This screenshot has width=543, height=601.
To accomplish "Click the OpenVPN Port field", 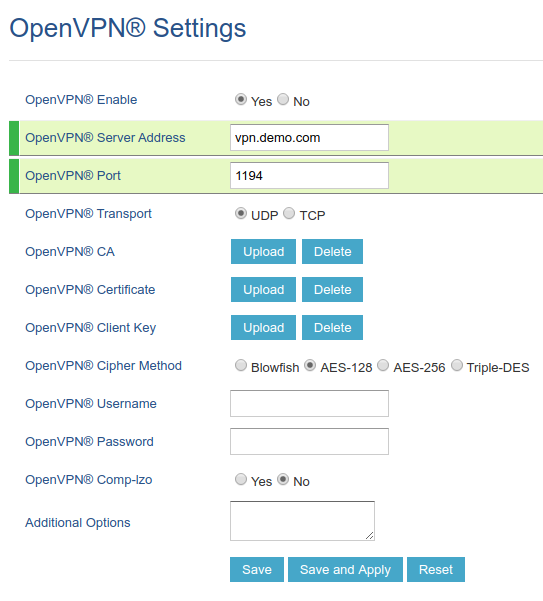I will [x=309, y=176].
